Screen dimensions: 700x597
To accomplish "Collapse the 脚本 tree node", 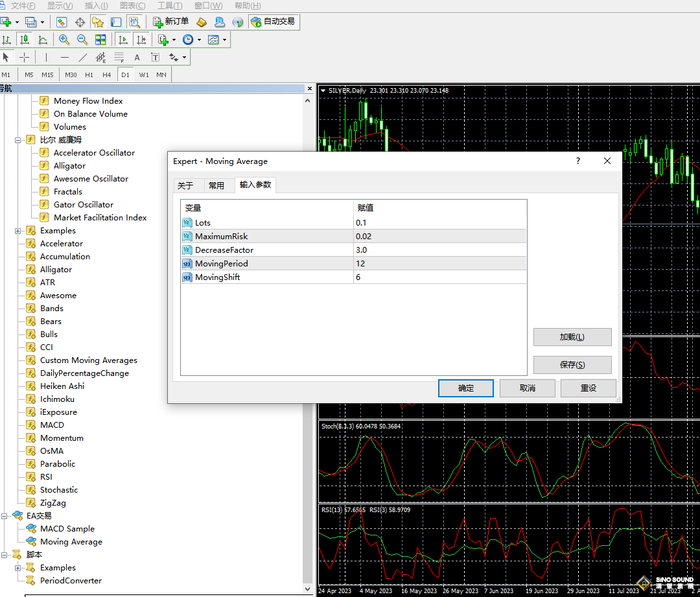I will pos(4,555).
